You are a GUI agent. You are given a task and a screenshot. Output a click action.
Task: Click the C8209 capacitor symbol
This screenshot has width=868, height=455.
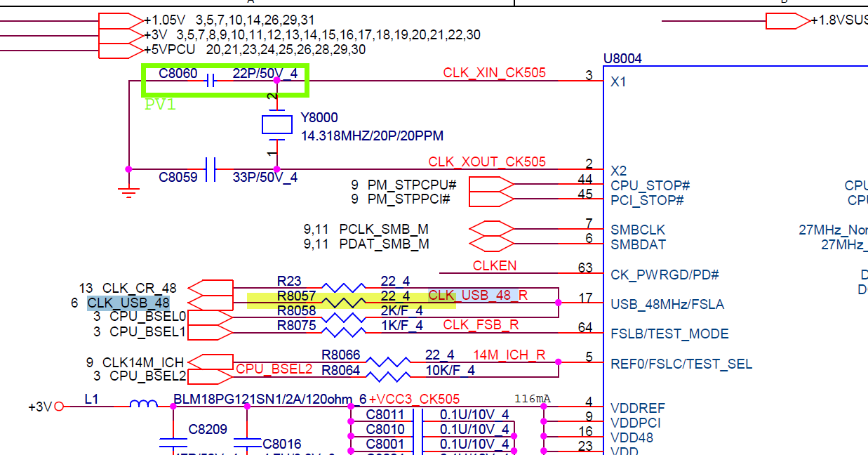173,442
